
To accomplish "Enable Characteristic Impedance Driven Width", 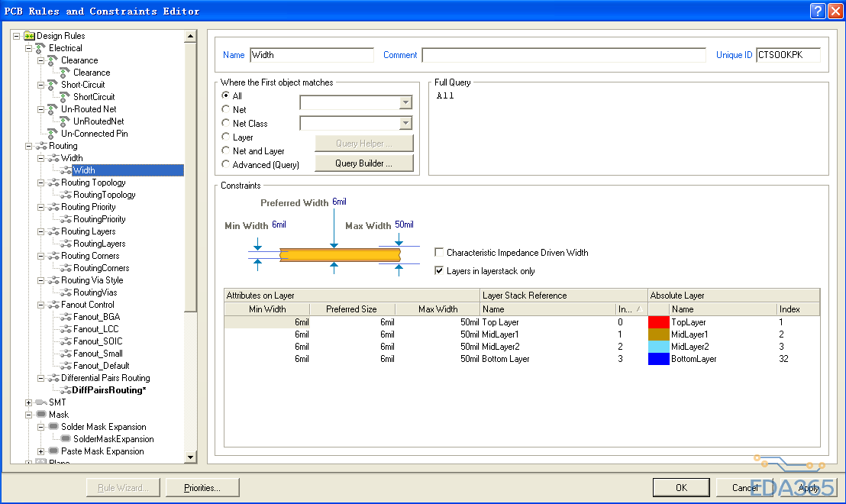I will [439, 253].
